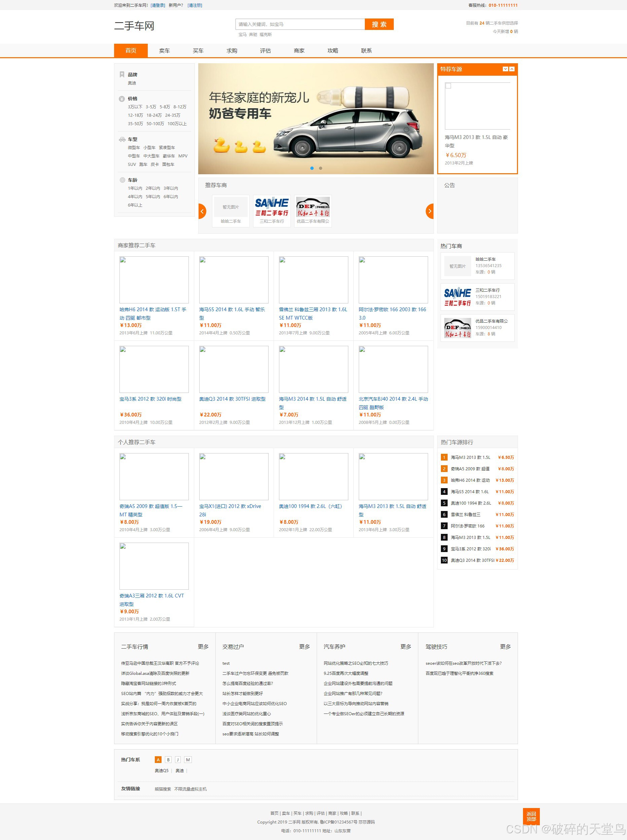Click the 请注册 registration link

click(x=195, y=5)
